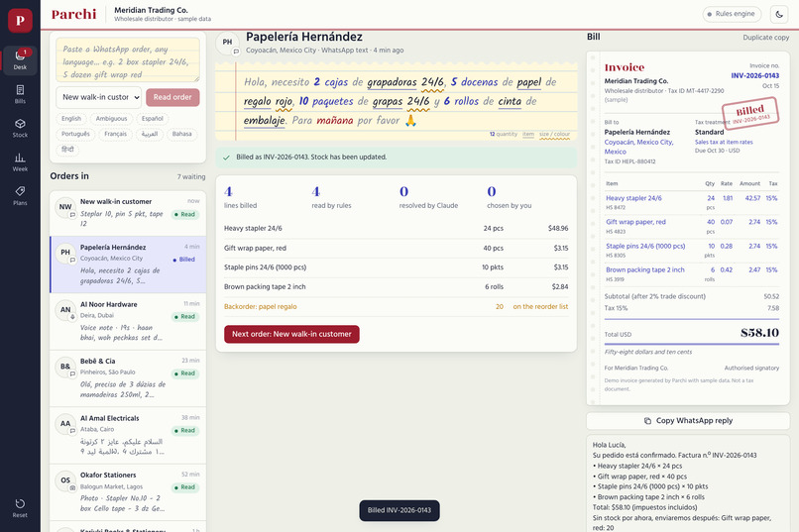The width and height of the screenshot is (799, 532).
Task: Click the Reset icon in the sidebar
Action: click(20, 508)
